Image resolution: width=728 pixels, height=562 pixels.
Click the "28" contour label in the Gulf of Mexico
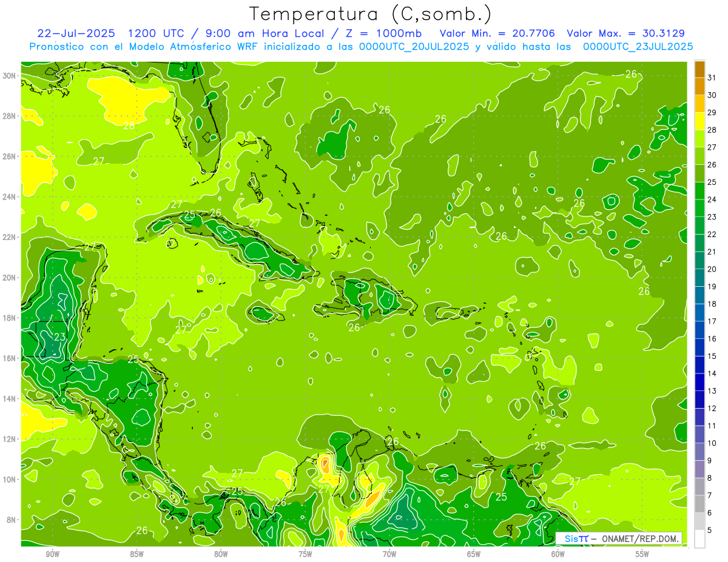[129, 126]
